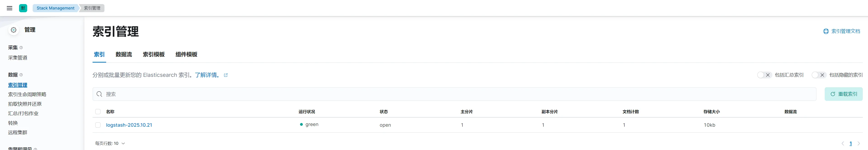Click the external link icon after 了解详情
This screenshot has height=150, width=868.
point(226,75)
